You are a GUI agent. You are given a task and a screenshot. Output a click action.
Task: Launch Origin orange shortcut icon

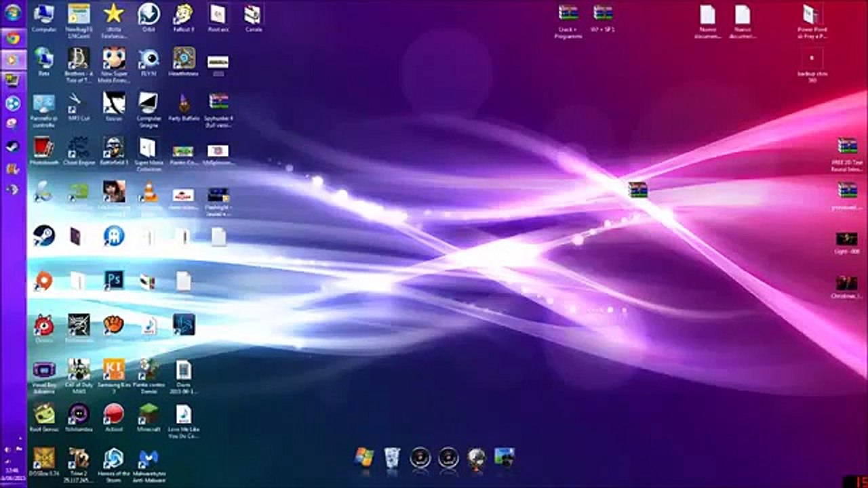pos(44,281)
